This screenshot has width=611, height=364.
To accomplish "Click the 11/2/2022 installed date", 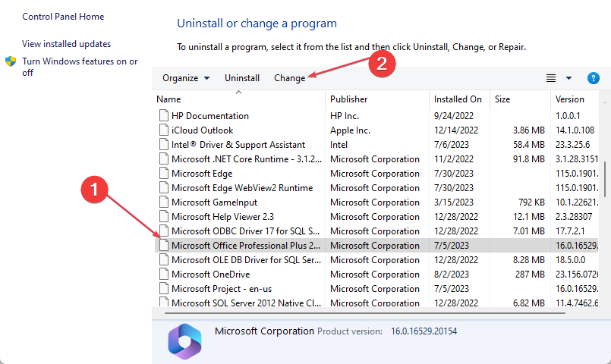I will coord(454,158).
